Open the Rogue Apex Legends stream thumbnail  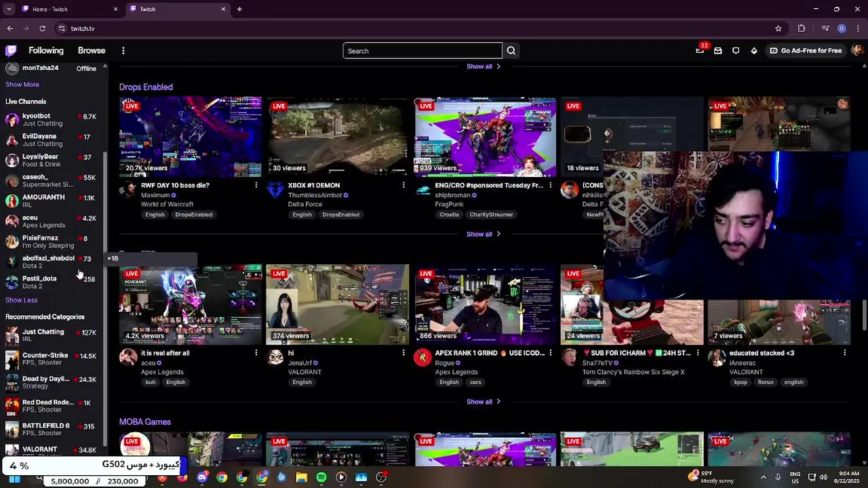point(485,304)
